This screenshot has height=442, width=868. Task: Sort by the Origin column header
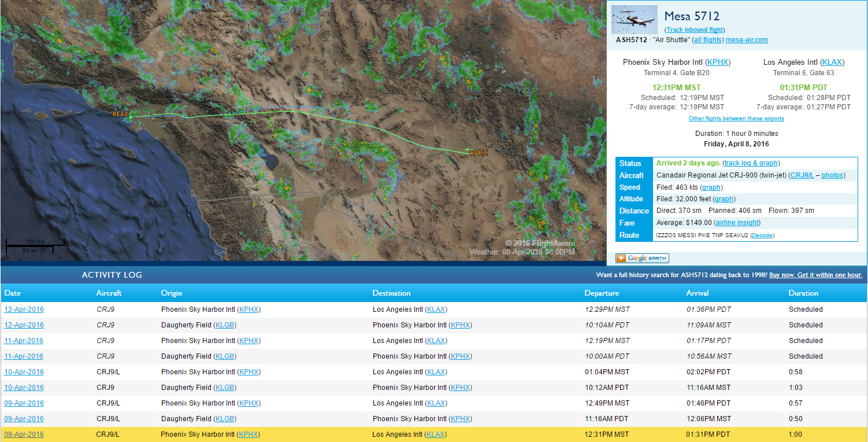pyautogui.click(x=172, y=293)
